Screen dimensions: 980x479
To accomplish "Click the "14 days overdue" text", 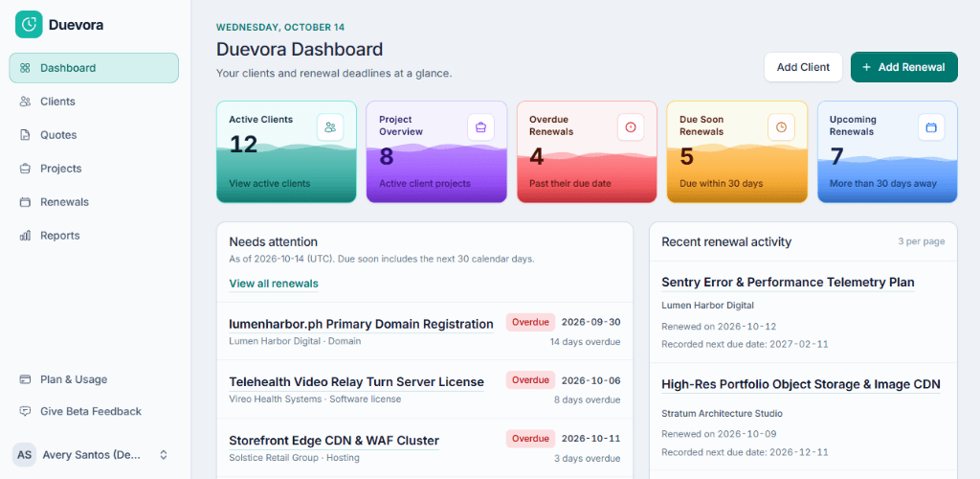I will [586, 342].
